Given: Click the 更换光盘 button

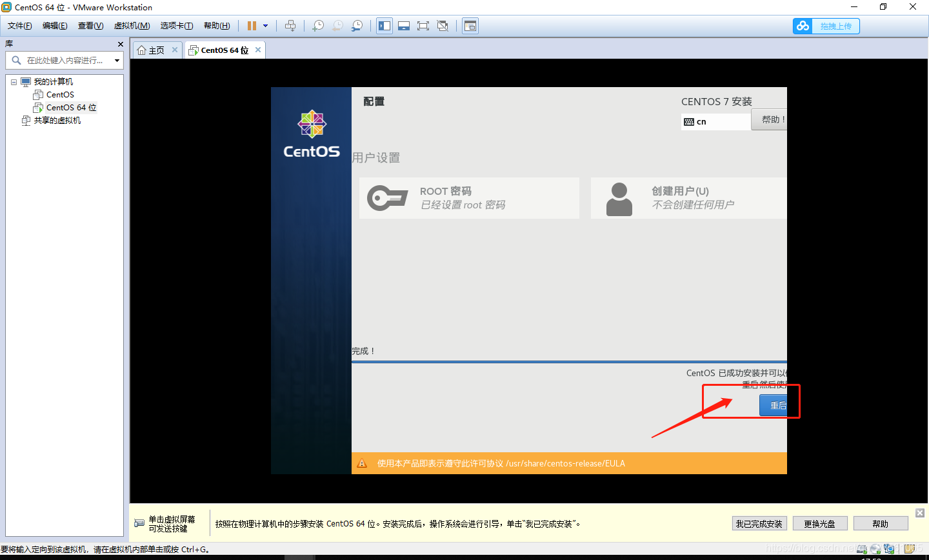Looking at the screenshot, I should pos(819,524).
